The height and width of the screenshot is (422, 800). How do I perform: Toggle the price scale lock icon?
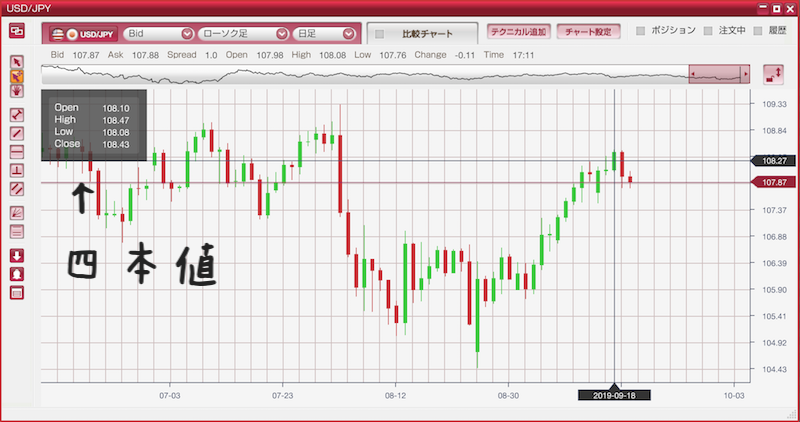pyautogui.click(x=773, y=74)
